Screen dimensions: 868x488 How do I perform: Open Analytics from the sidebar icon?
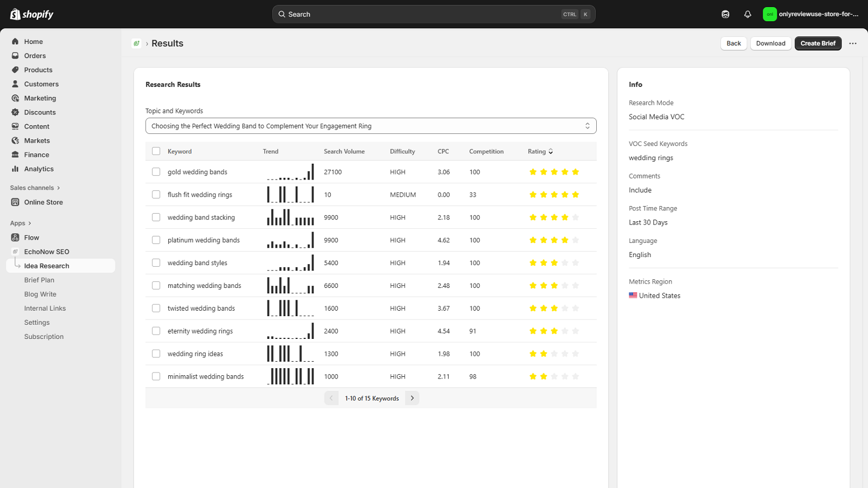(x=15, y=169)
